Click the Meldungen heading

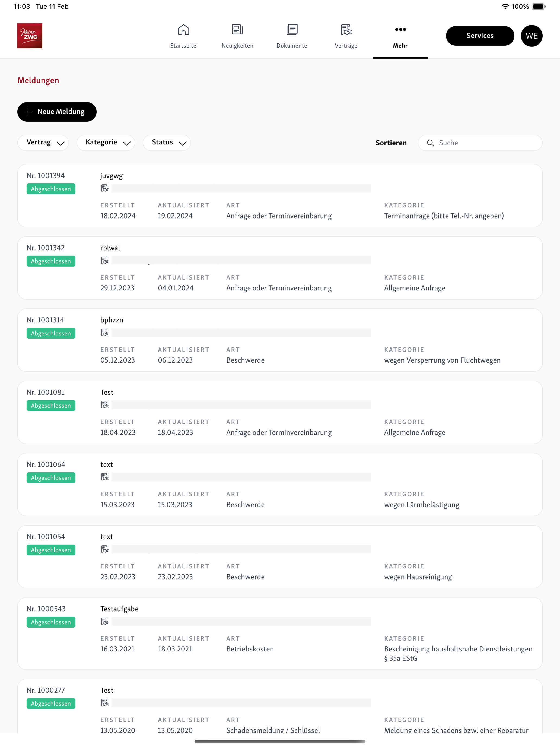[x=38, y=80]
